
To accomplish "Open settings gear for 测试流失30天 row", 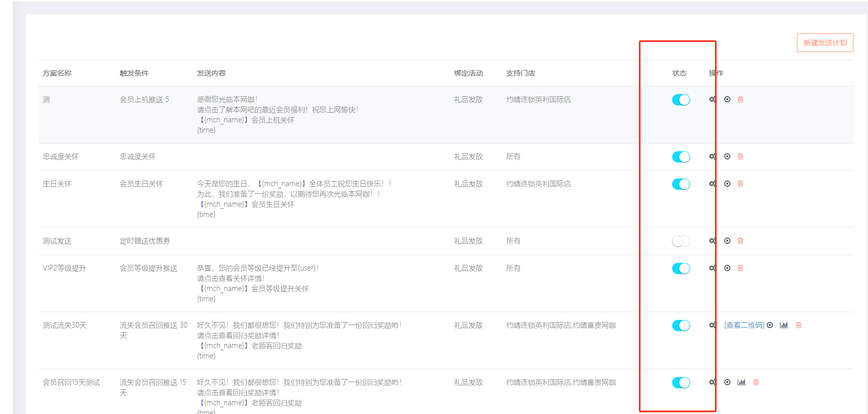I will [712, 325].
